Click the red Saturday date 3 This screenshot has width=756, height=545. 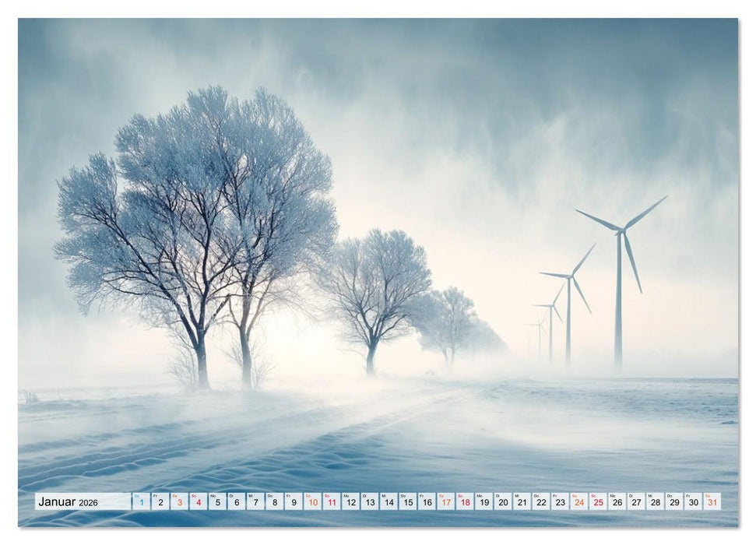178,504
